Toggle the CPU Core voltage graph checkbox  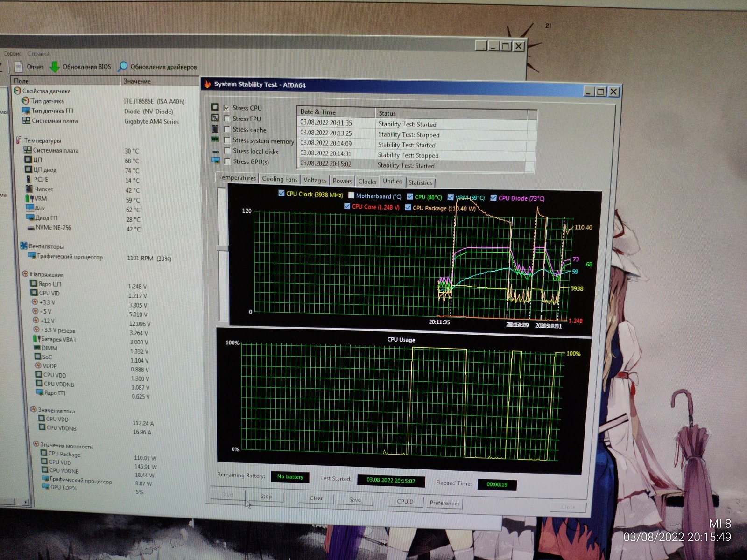pos(347,206)
